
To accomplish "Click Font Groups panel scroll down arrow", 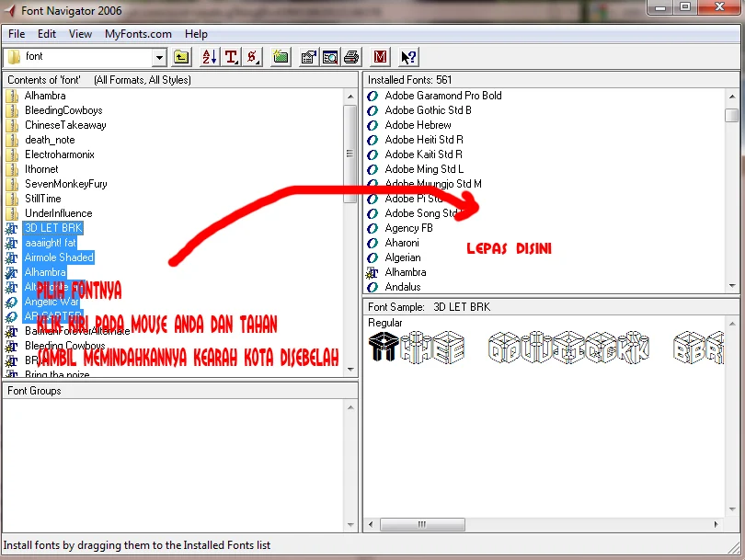I will point(350,525).
